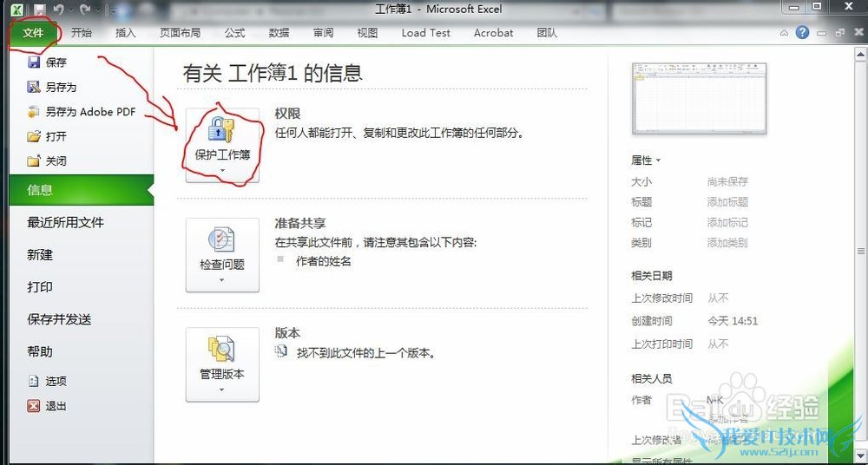Open the 检查问题 dropdown button
This screenshot has height=465, width=868.
(x=222, y=255)
